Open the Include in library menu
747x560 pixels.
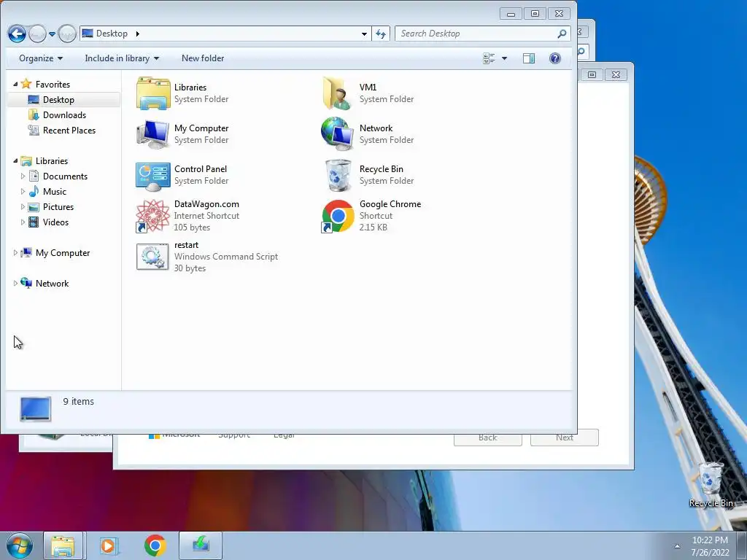[x=122, y=58]
